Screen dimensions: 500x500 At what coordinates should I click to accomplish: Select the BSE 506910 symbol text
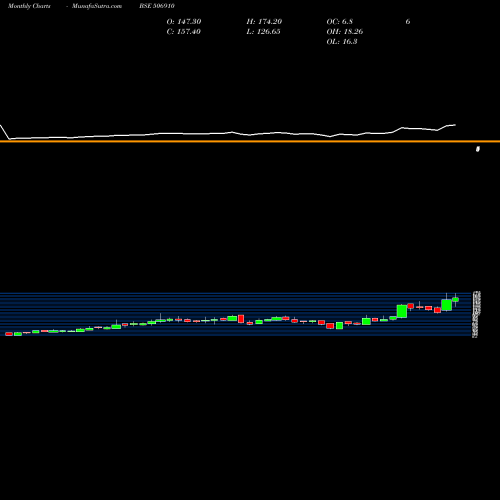coord(157,6)
